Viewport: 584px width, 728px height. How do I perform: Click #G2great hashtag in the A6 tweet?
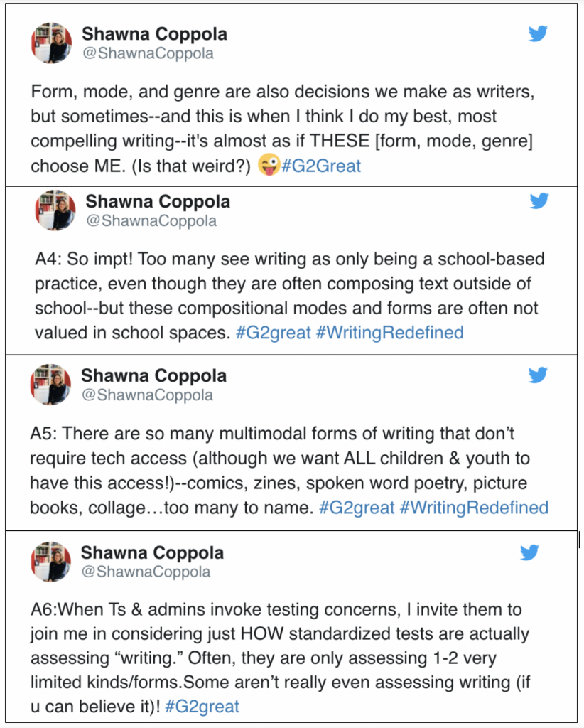tap(202, 706)
